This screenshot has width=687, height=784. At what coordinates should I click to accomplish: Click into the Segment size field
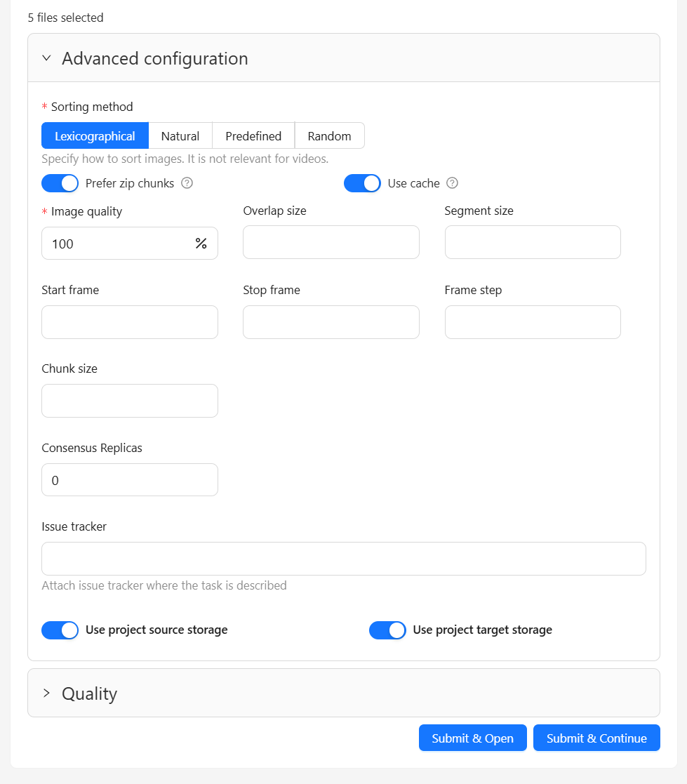coord(533,242)
